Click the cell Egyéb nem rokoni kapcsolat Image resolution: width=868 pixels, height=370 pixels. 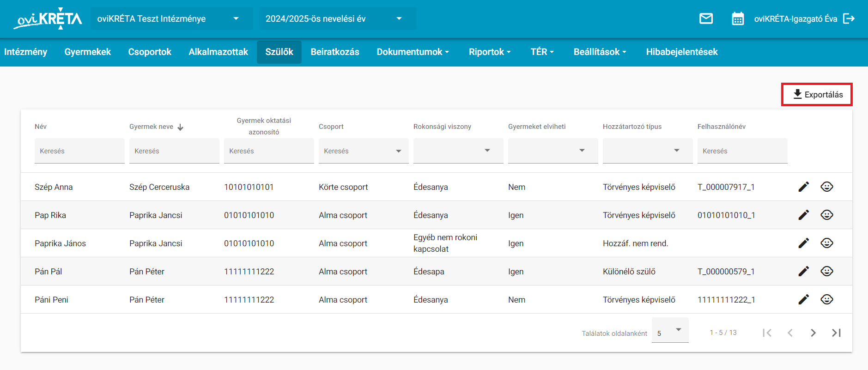pyautogui.click(x=445, y=243)
